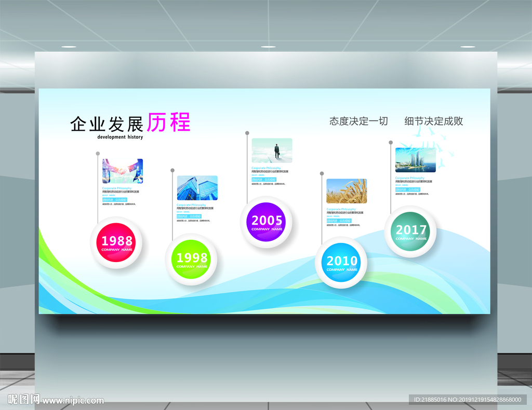Click the magenta 历程 title text

(169, 122)
